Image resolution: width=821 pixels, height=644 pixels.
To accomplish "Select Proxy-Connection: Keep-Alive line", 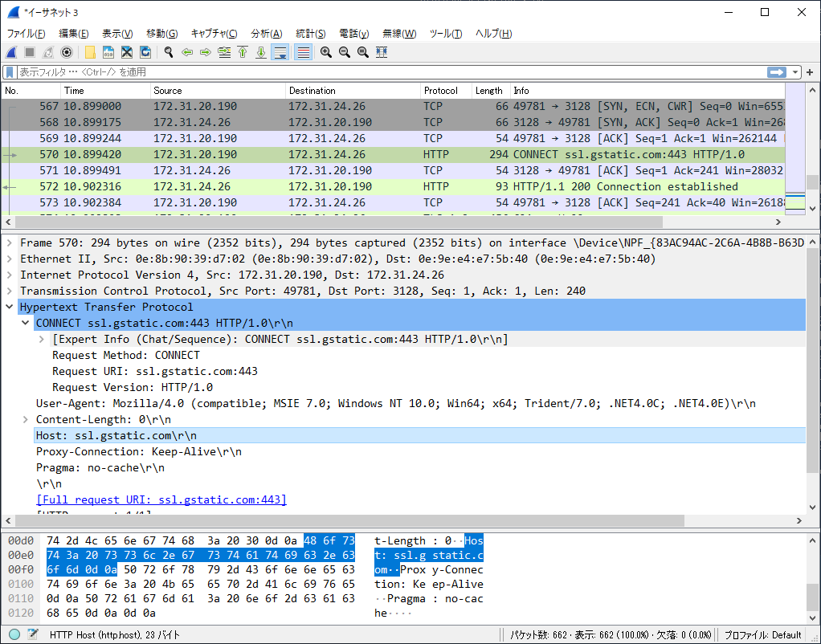I will pyautogui.click(x=139, y=452).
